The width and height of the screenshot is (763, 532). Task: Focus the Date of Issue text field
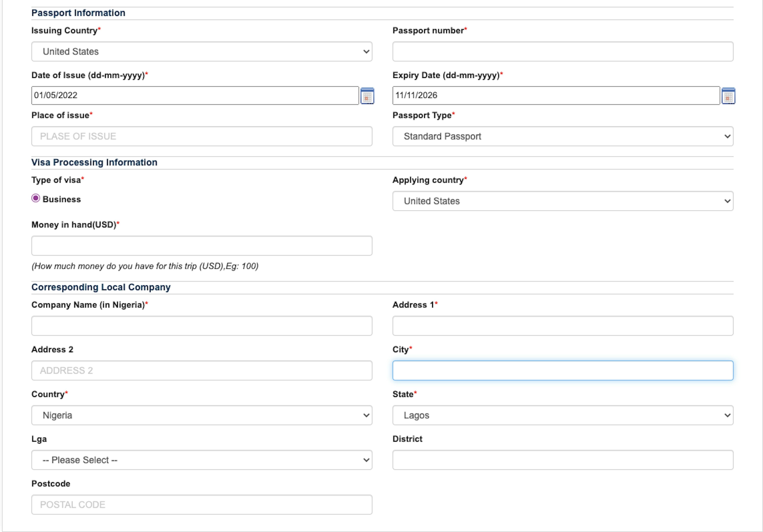pos(195,96)
